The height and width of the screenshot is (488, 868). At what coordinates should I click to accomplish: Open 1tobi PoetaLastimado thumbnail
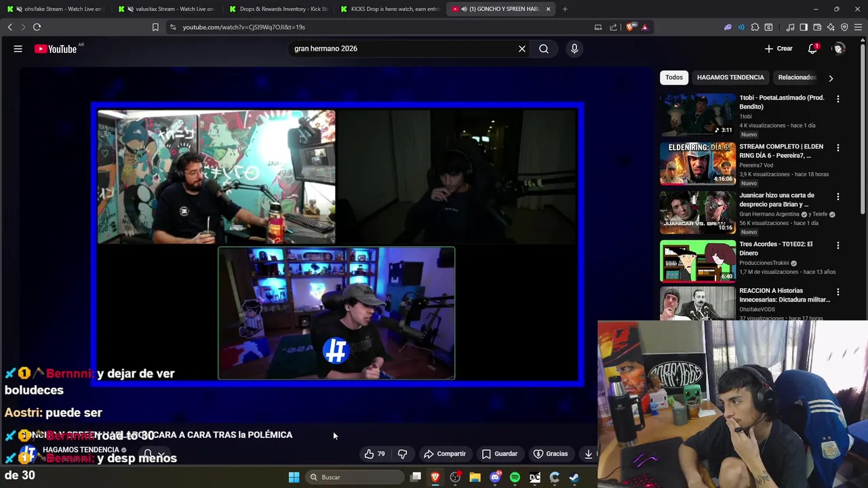coord(698,115)
